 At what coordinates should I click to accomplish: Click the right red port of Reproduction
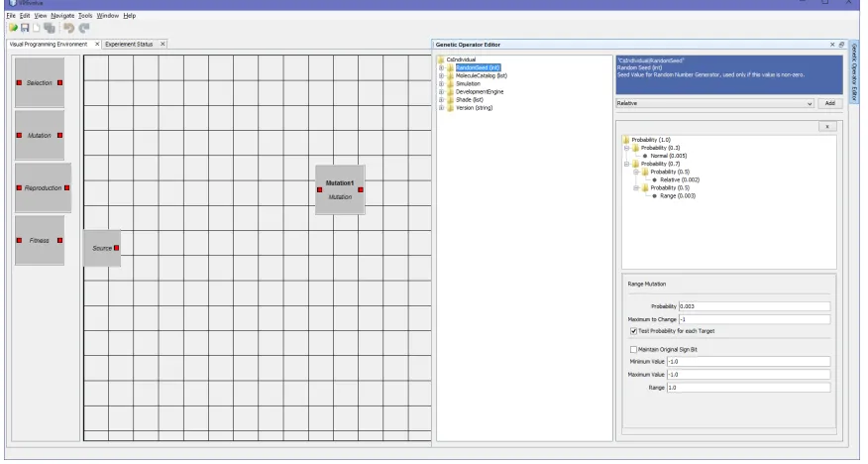(x=67, y=187)
